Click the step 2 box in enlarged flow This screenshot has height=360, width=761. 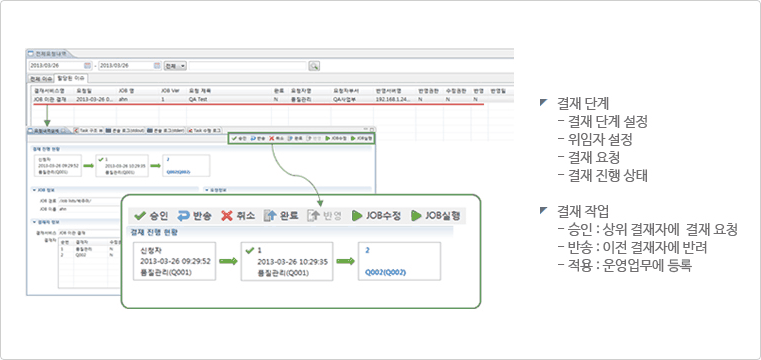400,262
